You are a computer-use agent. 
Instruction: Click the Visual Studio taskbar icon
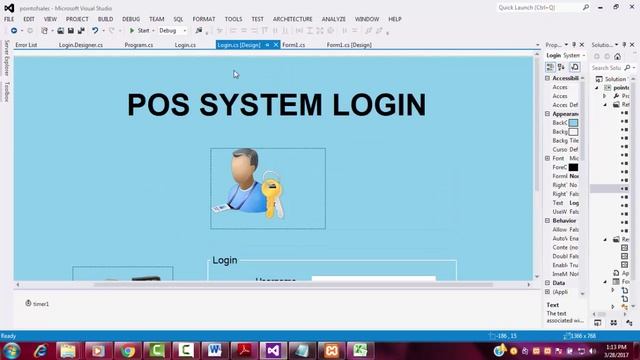point(273,351)
